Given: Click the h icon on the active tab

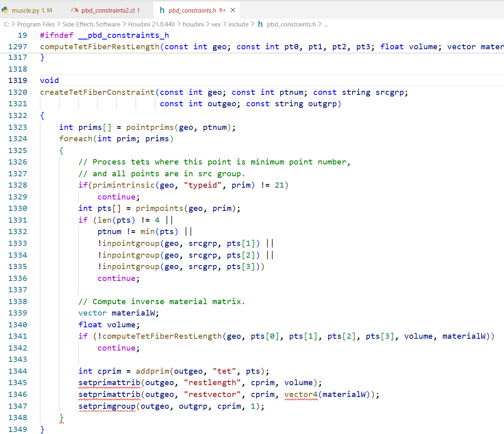Looking at the screenshot, I should (x=162, y=10).
